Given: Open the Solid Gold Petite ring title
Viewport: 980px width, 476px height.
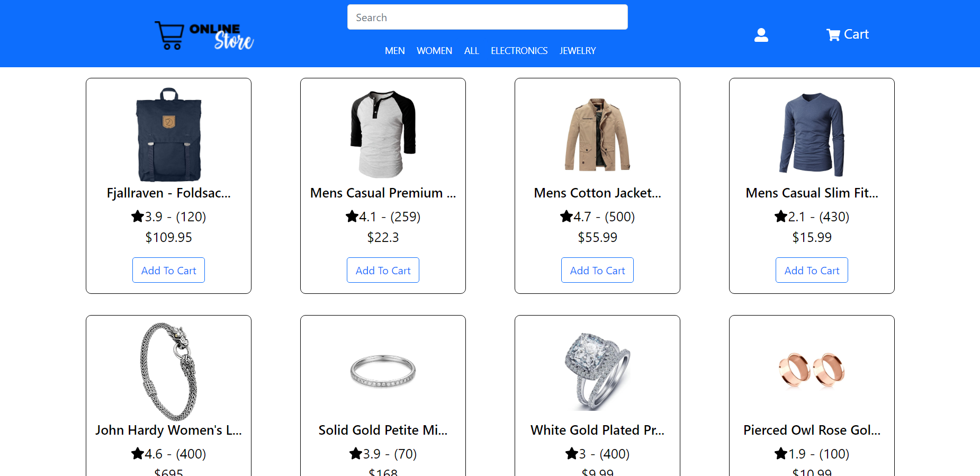Looking at the screenshot, I should point(383,430).
